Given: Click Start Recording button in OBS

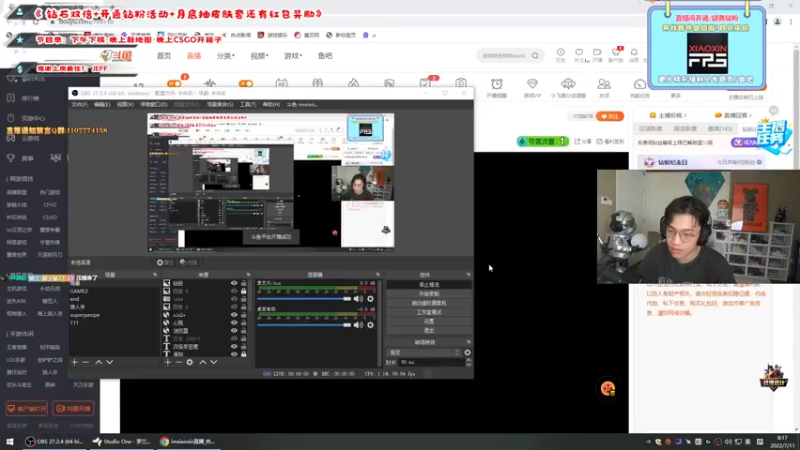Looking at the screenshot, I should tap(429, 294).
